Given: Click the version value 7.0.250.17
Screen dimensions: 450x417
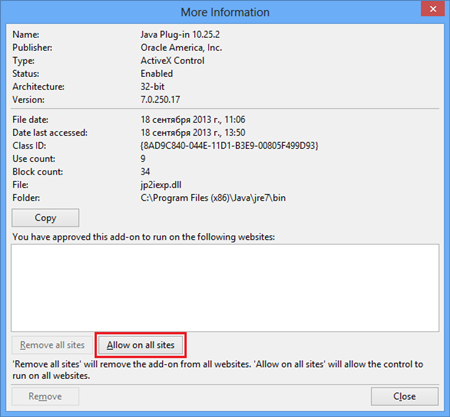Looking at the screenshot, I should [x=160, y=100].
